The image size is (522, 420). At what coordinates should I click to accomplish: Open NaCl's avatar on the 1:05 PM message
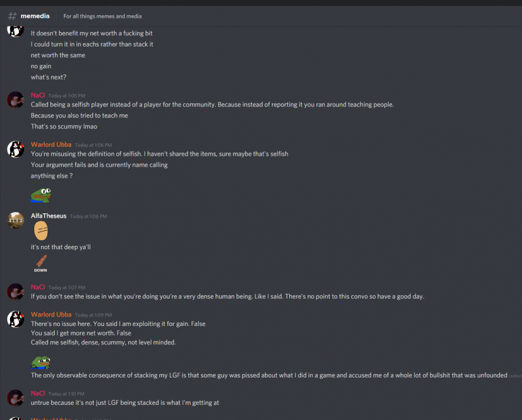[16, 100]
